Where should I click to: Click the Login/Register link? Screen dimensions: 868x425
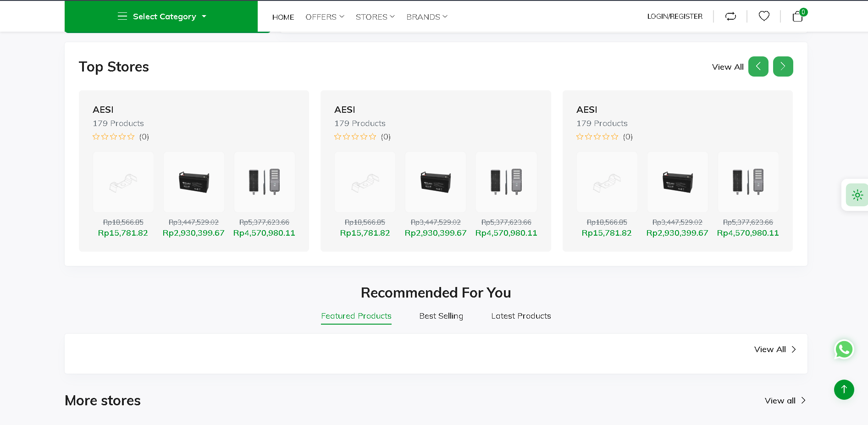tap(674, 17)
